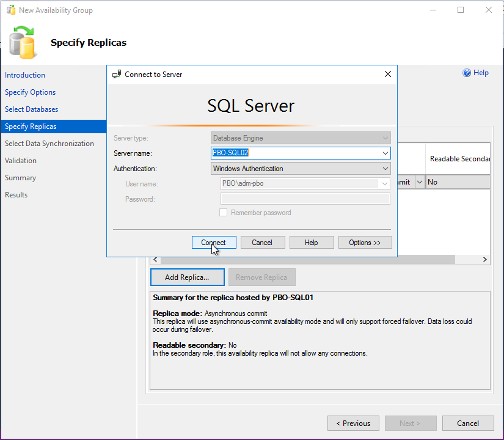
Task: Click Add Replica... button
Action: click(188, 277)
